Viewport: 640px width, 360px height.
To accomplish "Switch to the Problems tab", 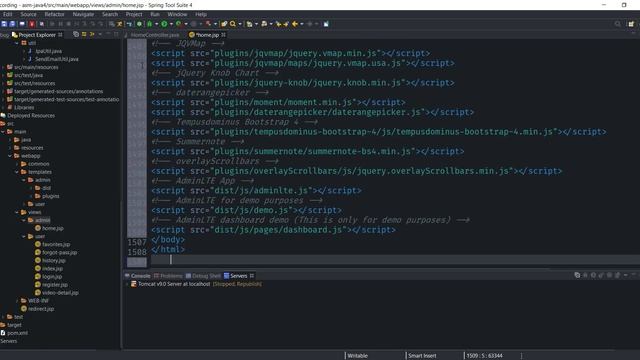I will pos(168,276).
